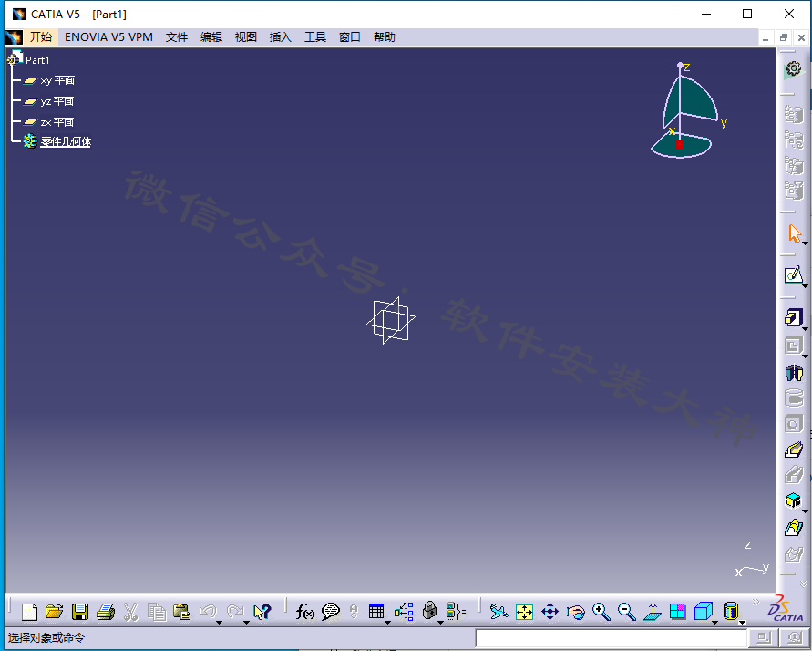Image resolution: width=812 pixels, height=651 pixels.
Task: Click the red square on the 3D compass
Action: point(680,144)
